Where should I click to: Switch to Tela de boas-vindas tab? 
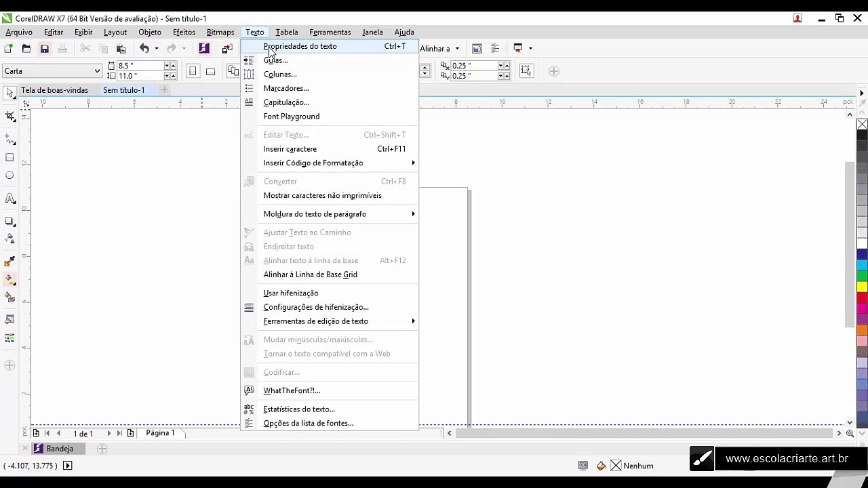coord(54,90)
